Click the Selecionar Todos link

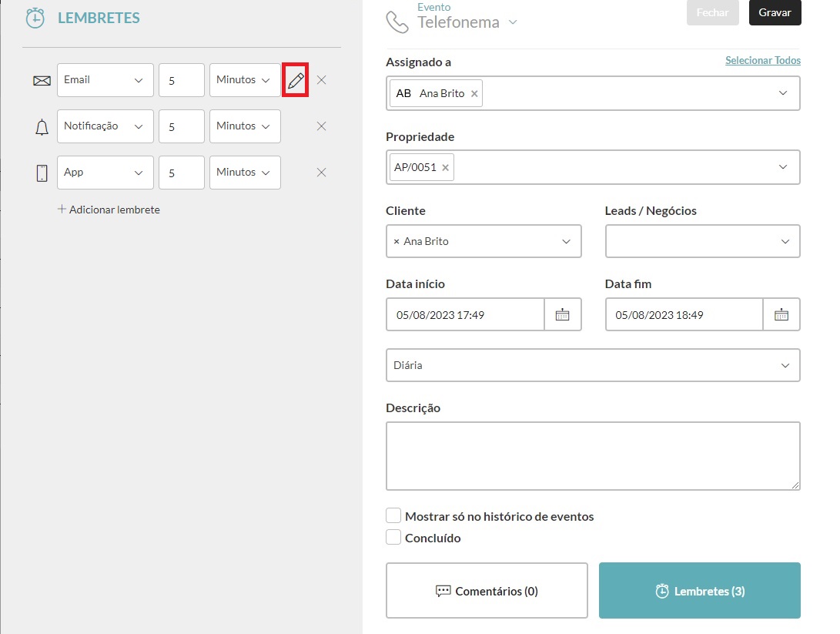point(762,60)
